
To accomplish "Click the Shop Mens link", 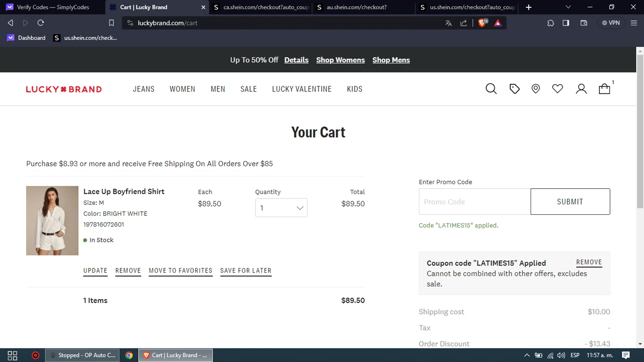I will coord(391,60).
